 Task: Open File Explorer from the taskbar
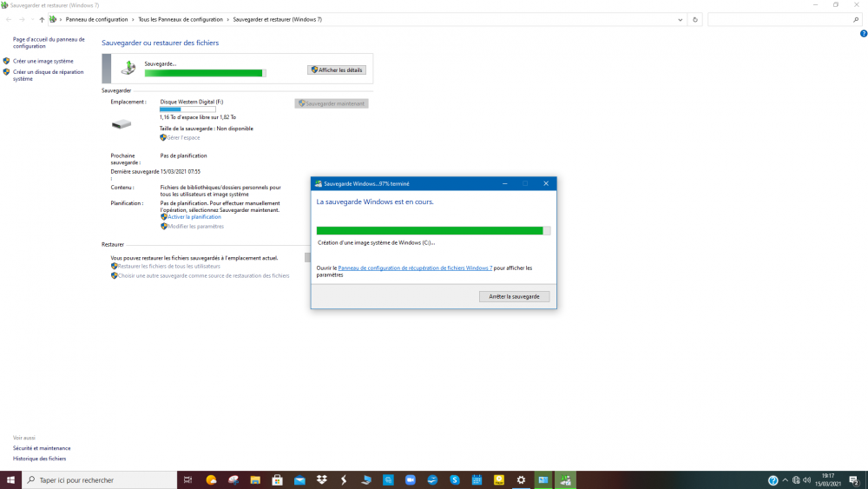[x=255, y=480]
